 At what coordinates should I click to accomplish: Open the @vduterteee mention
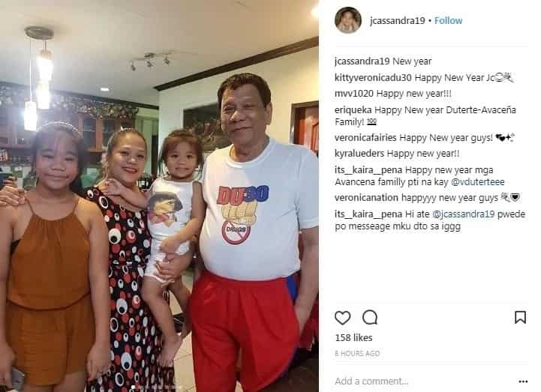click(x=478, y=182)
